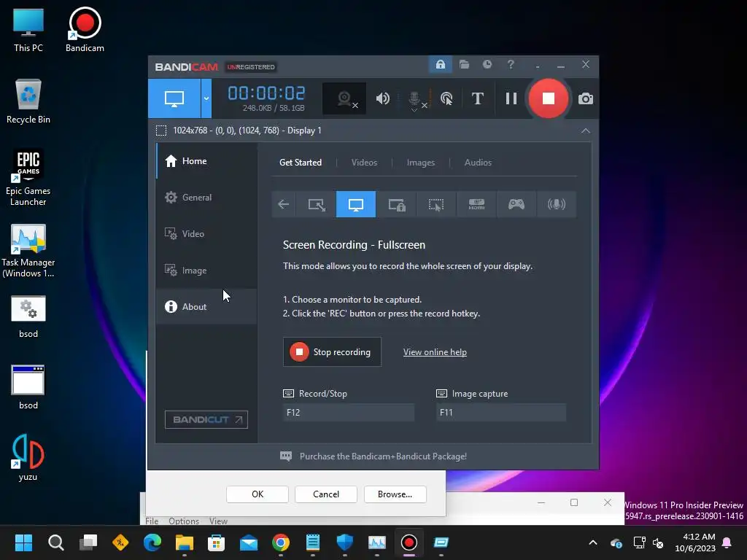
Task: Click the large red stop recording button
Action: 549,98
